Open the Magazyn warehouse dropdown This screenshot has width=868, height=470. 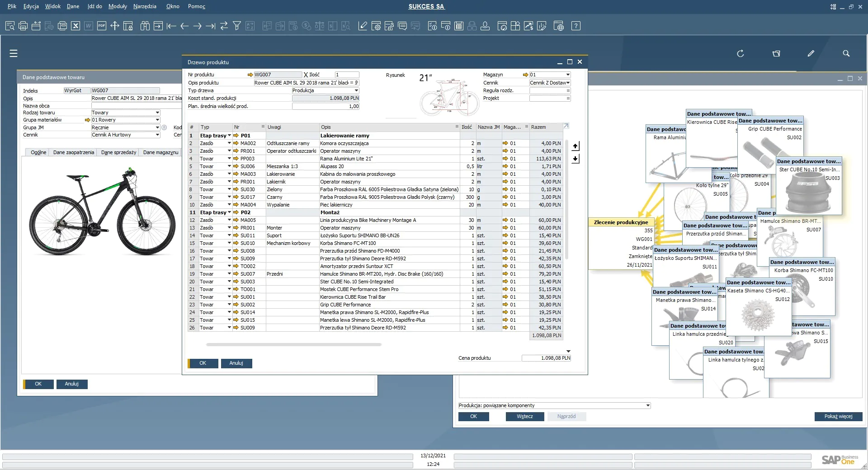pos(568,75)
